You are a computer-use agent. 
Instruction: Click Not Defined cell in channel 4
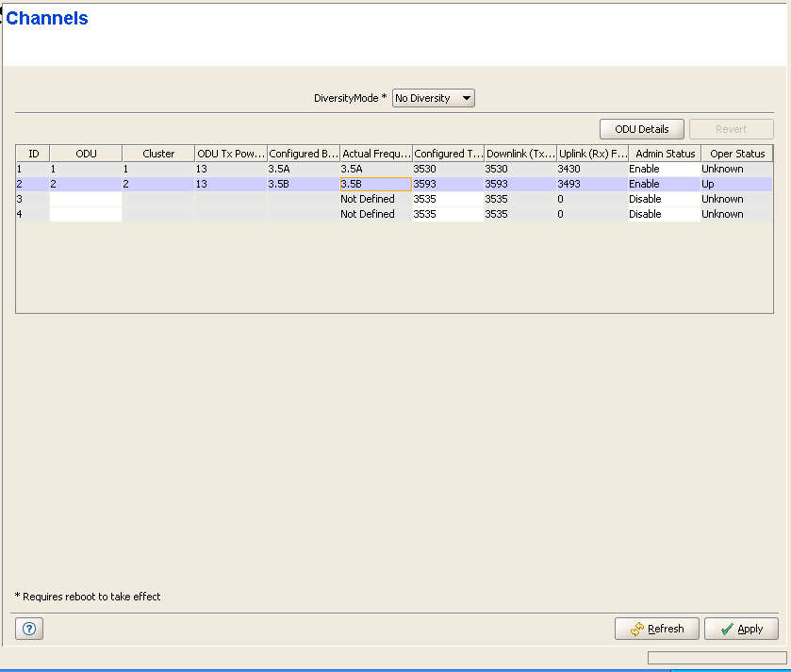pyautogui.click(x=375, y=214)
